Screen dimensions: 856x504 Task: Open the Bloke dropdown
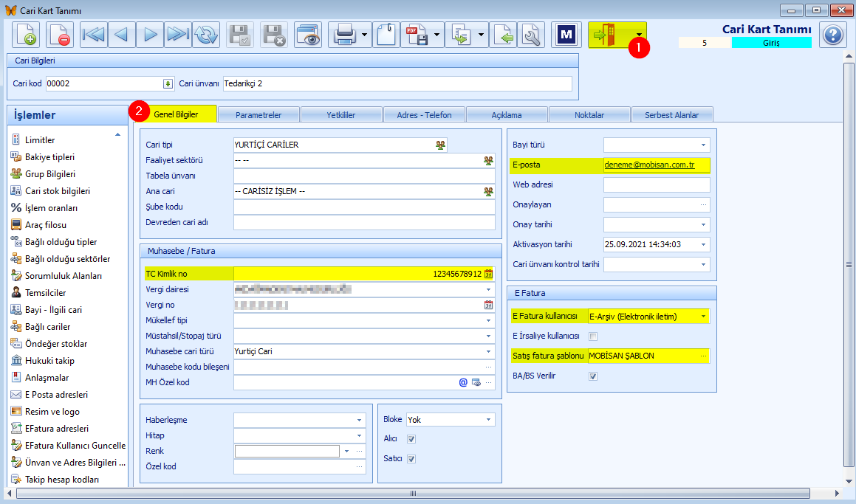[x=489, y=419]
